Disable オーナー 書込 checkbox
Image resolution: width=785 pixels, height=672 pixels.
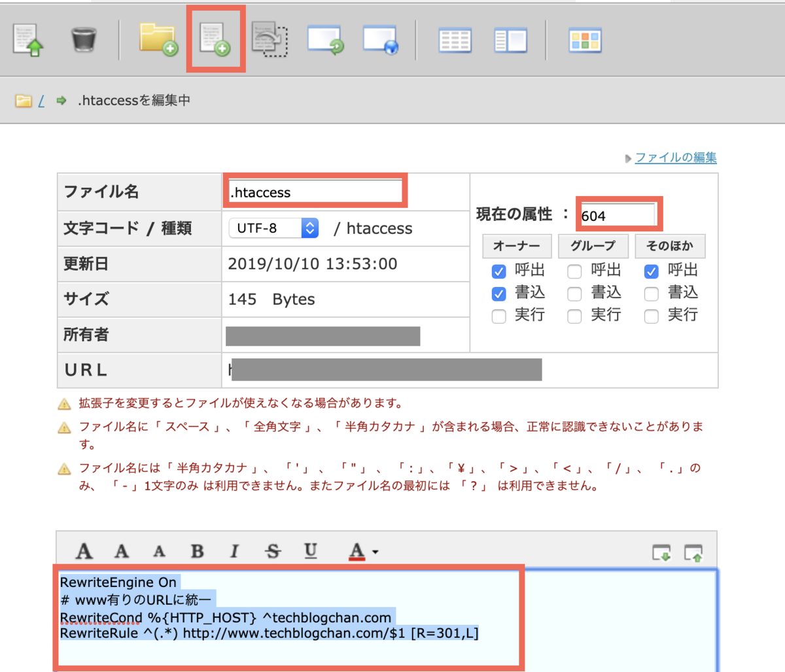[x=498, y=294]
